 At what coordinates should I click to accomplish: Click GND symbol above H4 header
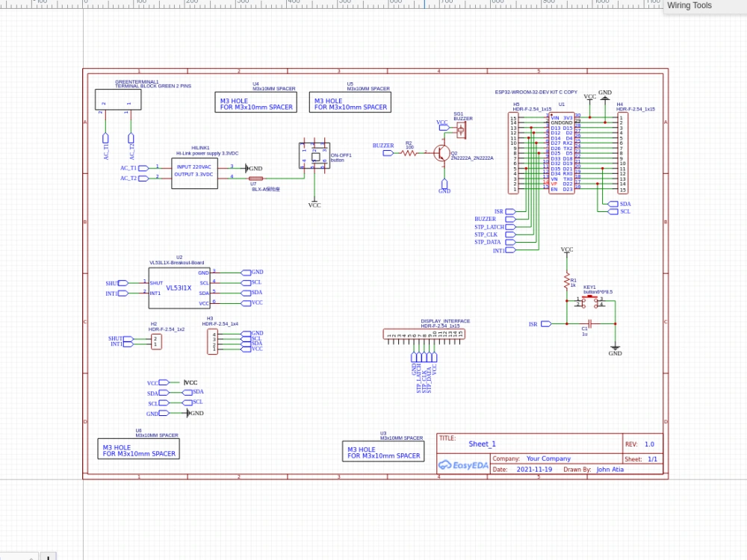point(605,96)
